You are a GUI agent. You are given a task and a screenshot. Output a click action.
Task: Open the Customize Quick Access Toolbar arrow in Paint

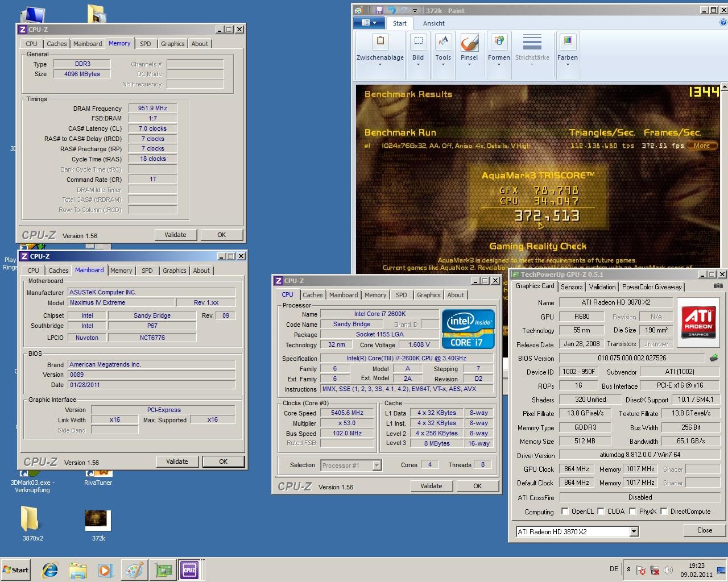click(x=415, y=10)
